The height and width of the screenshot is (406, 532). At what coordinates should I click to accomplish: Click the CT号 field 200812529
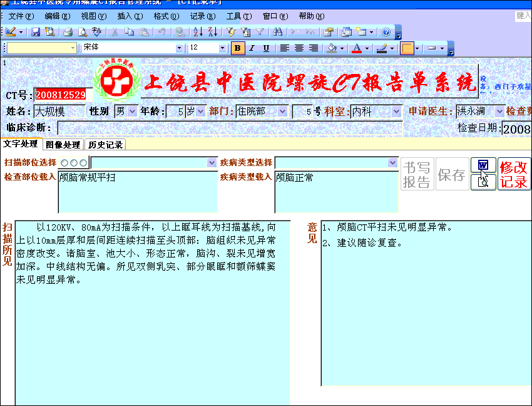63,95
